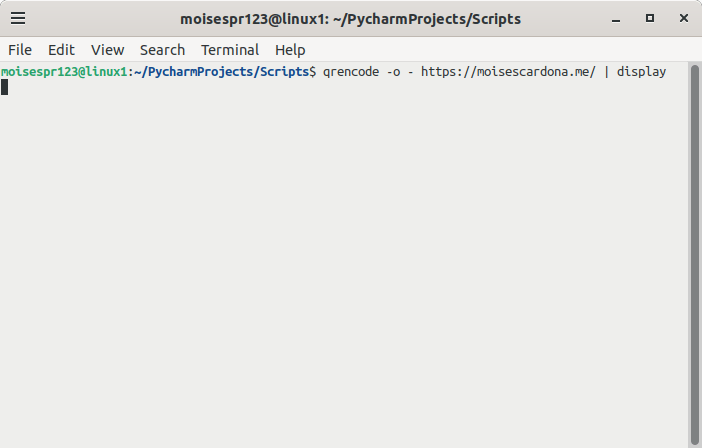The height and width of the screenshot is (448, 702).
Task: Maximize the terminal window
Action: click(650, 18)
